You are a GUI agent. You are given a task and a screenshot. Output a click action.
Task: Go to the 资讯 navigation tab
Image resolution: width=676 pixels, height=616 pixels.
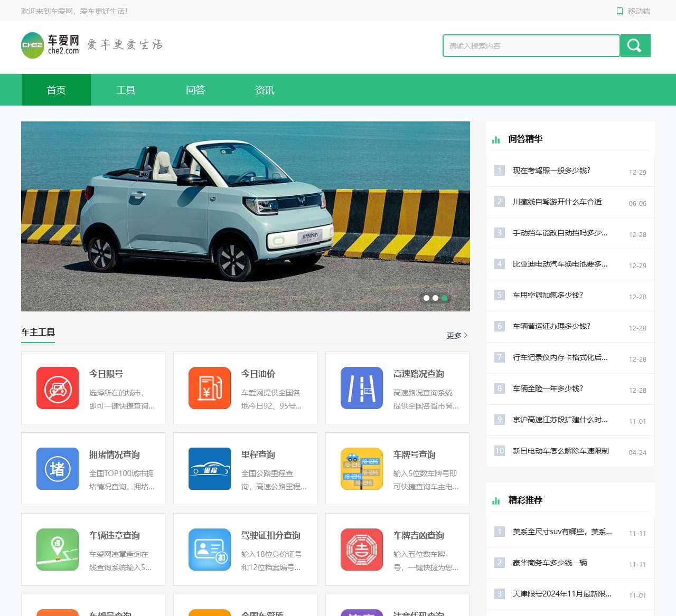(x=265, y=90)
